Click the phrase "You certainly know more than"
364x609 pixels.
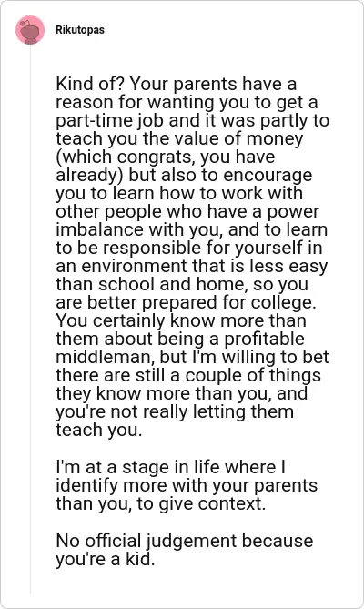(x=181, y=320)
